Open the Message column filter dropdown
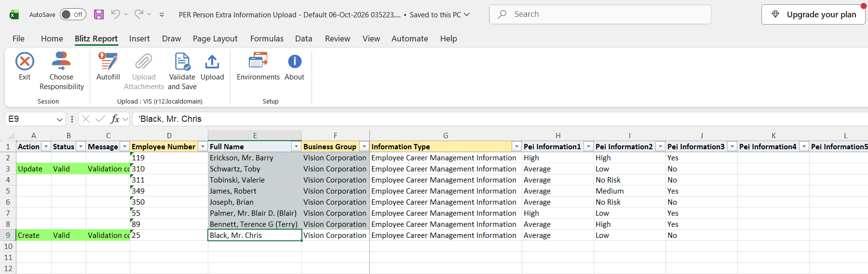 tap(125, 146)
